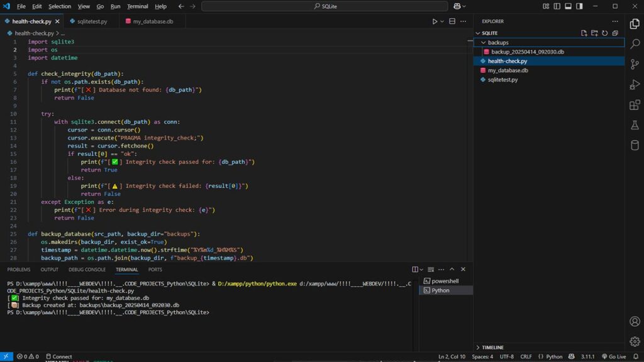This screenshot has width=644, height=362.
Task: Run the Python file with play button
Action: point(435,21)
